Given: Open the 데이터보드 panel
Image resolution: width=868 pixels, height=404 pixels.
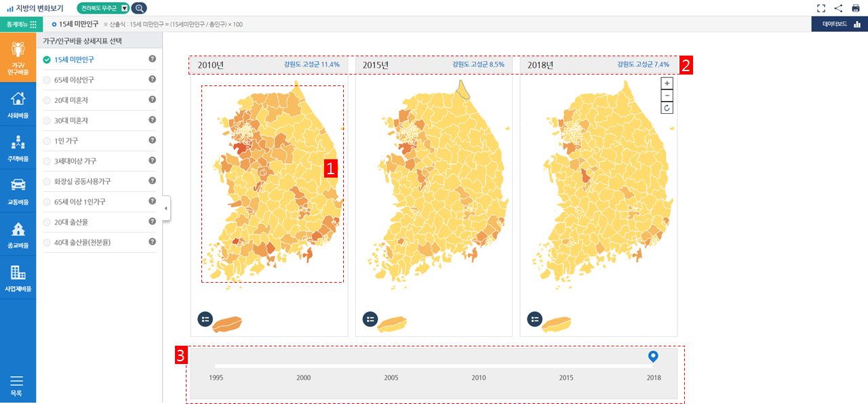Looking at the screenshot, I should [840, 24].
